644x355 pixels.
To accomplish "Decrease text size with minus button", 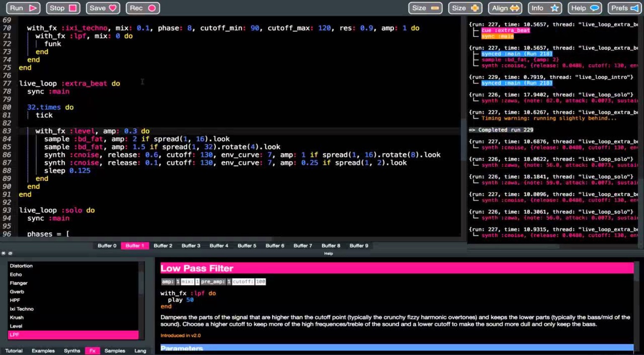I will (x=425, y=8).
